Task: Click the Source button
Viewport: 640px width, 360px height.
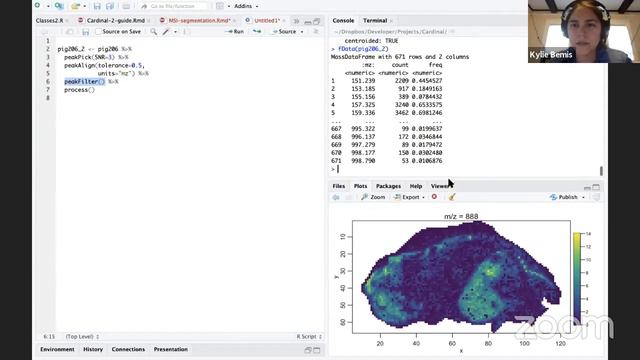Action: point(284,31)
